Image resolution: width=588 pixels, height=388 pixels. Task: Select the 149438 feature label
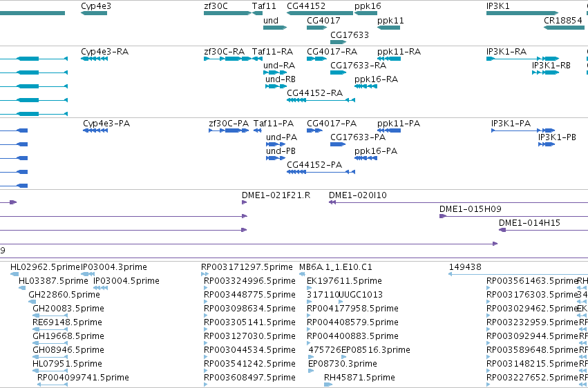point(465,267)
